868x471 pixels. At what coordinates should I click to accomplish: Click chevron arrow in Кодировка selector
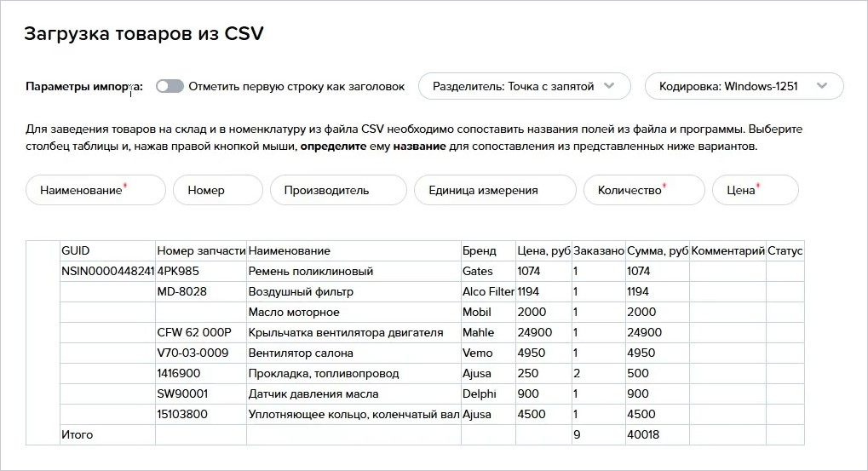pyautogui.click(x=822, y=86)
